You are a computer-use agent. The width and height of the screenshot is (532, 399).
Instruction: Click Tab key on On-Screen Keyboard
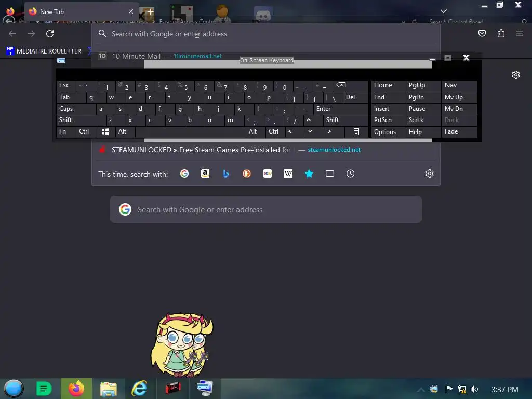click(71, 97)
